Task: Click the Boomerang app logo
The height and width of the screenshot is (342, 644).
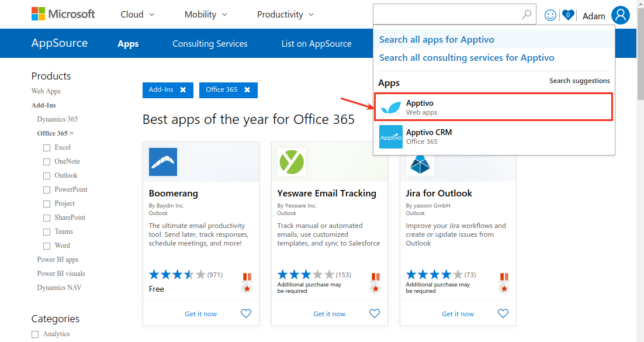Action: pos(163,162)
